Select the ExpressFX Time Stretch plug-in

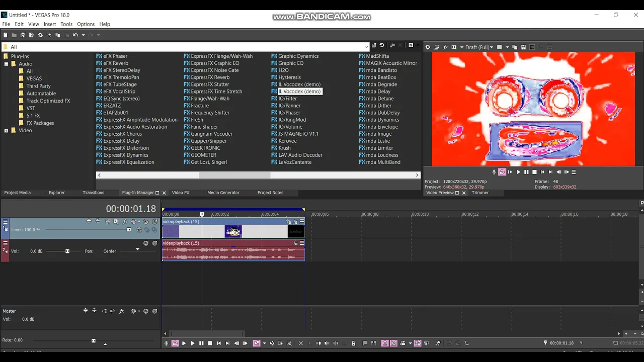pyautogui.click(x=216, y=92)
